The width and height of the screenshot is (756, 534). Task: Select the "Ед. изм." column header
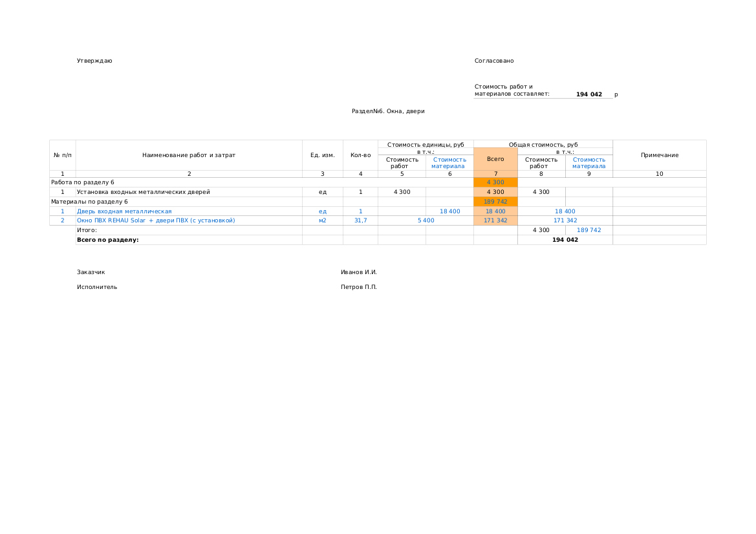click(x=322, y=155)
